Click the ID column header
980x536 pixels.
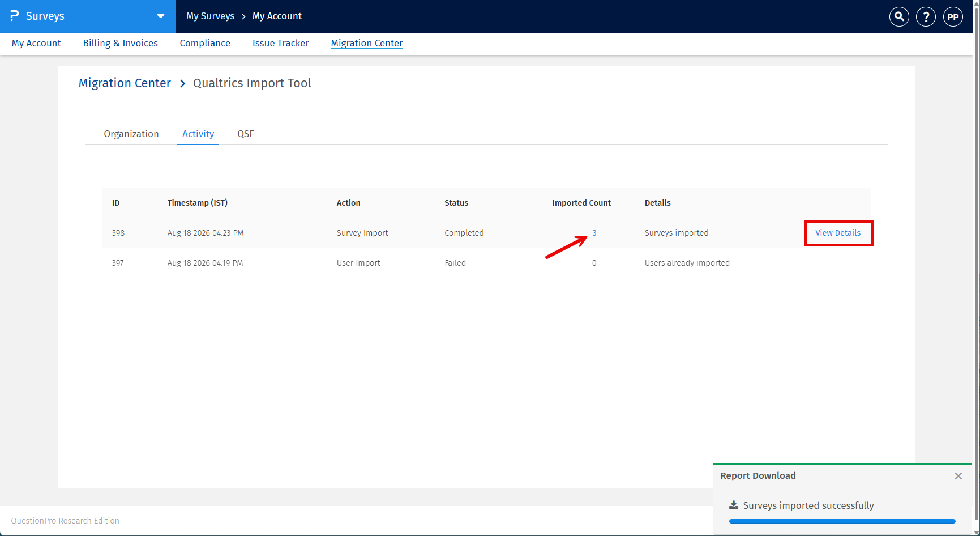[116, 203]
